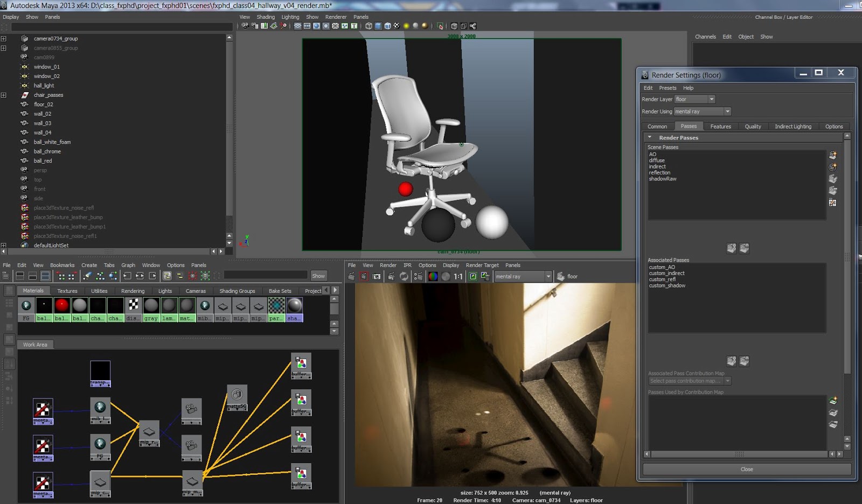Switch to the Indirect Lighting tab
The width and height of the screenshot is (862, 504).
[x=793, y=126]
